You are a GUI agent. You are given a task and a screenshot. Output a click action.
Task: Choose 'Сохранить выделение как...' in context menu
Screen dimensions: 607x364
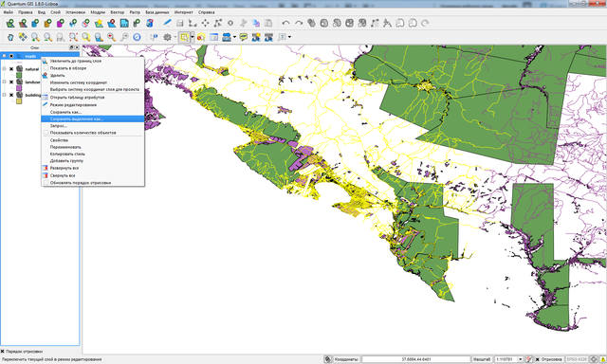93,118
